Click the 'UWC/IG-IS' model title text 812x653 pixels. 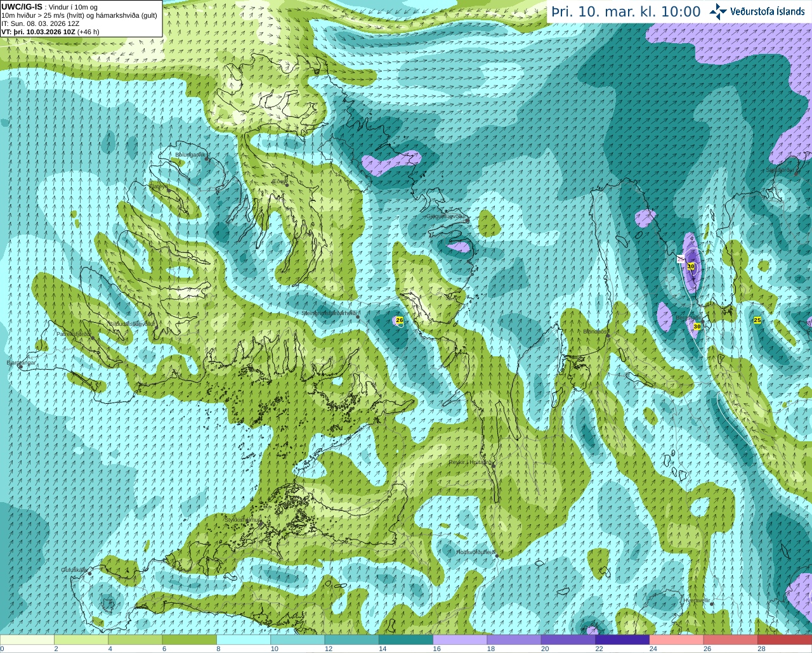click(x=22, y=6)
